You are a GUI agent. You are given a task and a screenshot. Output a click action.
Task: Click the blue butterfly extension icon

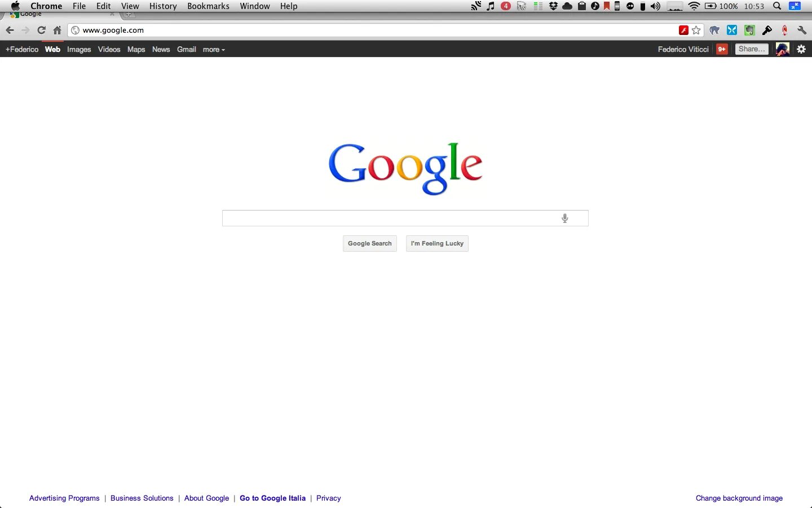pyautogui.click(x=732, y=30)
